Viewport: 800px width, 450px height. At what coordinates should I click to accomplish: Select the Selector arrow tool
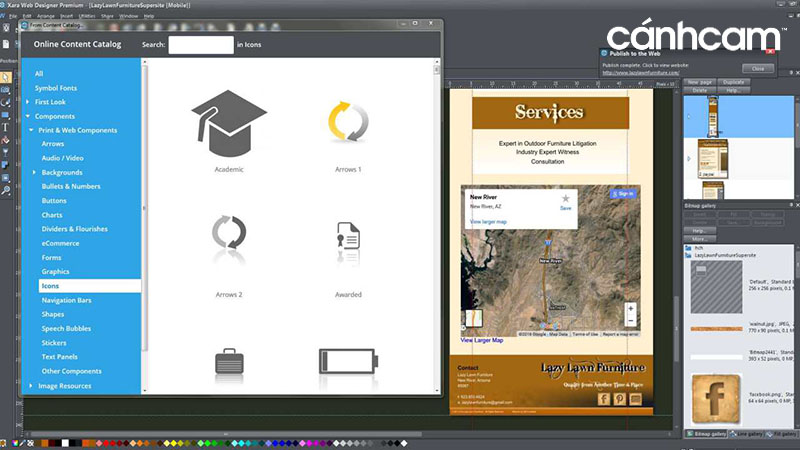click(6, 78)
